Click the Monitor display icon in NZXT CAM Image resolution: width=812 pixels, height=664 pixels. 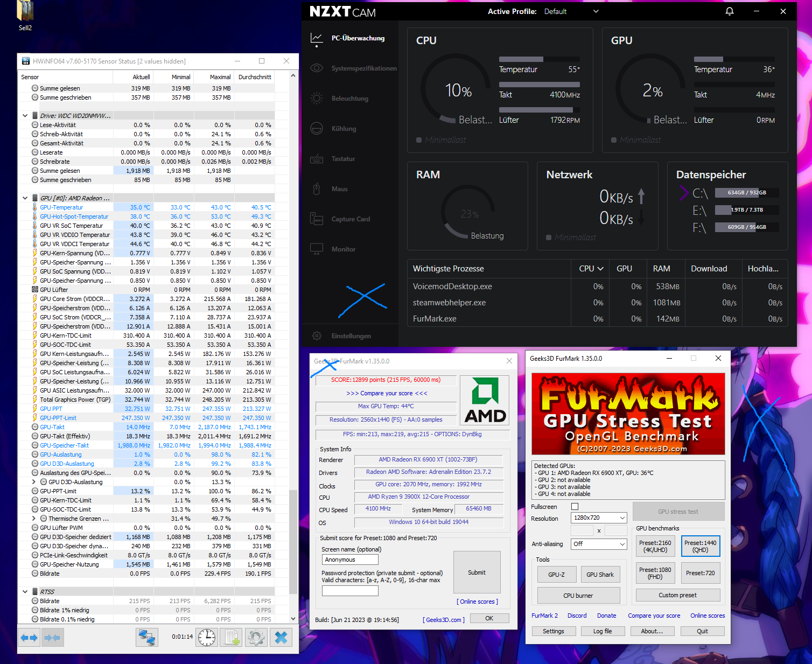[x=317, y=249]
